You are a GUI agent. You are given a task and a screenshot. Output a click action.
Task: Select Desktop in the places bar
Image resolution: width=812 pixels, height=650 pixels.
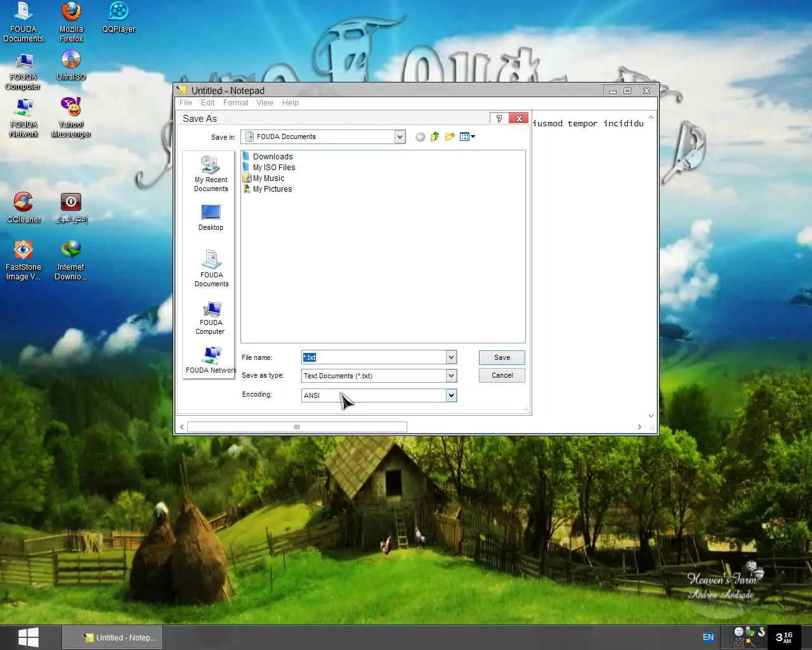(211, 218)
